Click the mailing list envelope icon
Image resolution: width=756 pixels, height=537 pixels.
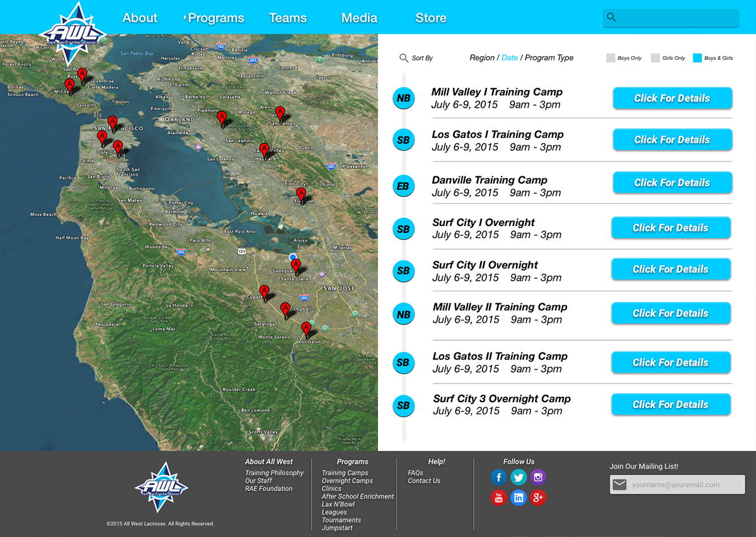620,485
